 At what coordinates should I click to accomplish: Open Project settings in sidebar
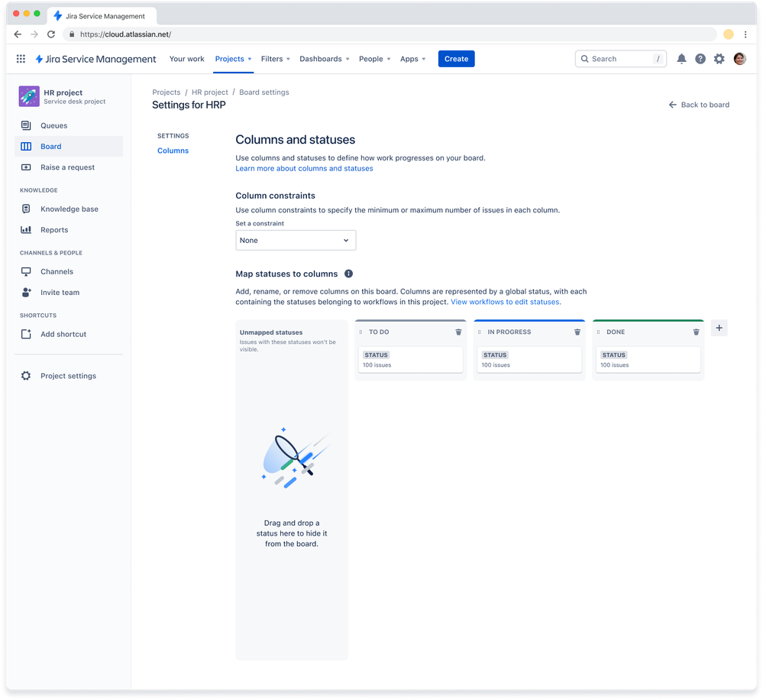tap(69, 376)
